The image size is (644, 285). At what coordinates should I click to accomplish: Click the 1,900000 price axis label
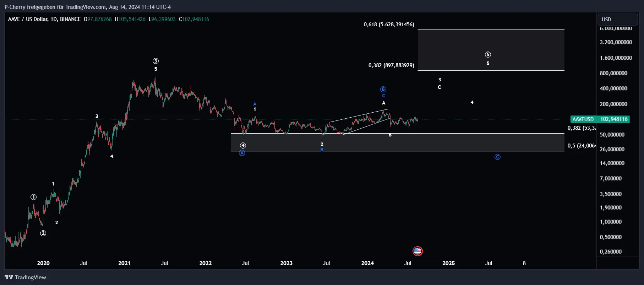tap(611, 208)
